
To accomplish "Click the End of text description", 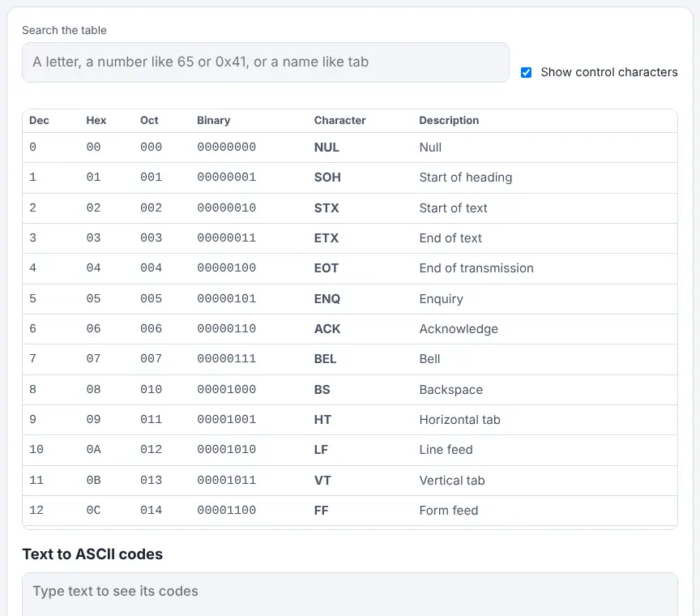I will 450,238.
